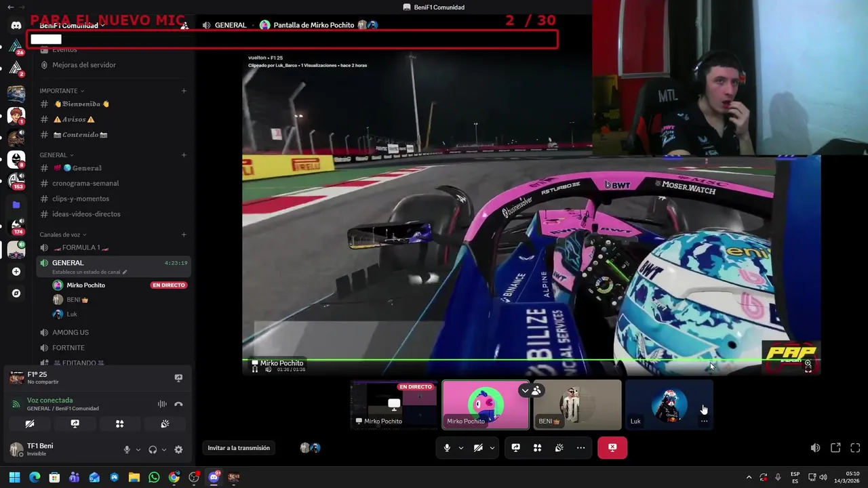Open more options on Luk tile
The width and height of the screenshot is (868, 488).
click(x=704, y=421)
